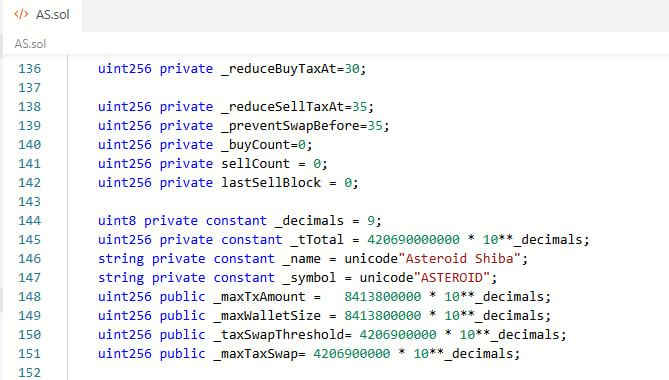
Task: Click the value 30 on line 136
Action: (x=352, y=69)
